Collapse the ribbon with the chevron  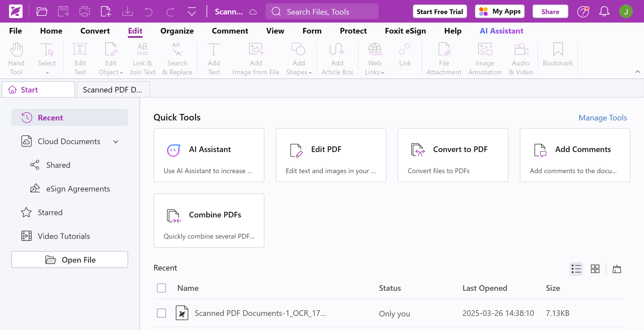click(637, 72)
